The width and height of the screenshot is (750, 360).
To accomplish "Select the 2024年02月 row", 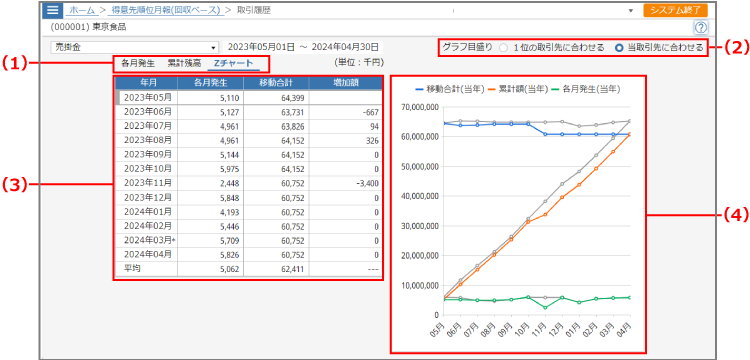I will (x=249, y=226).
